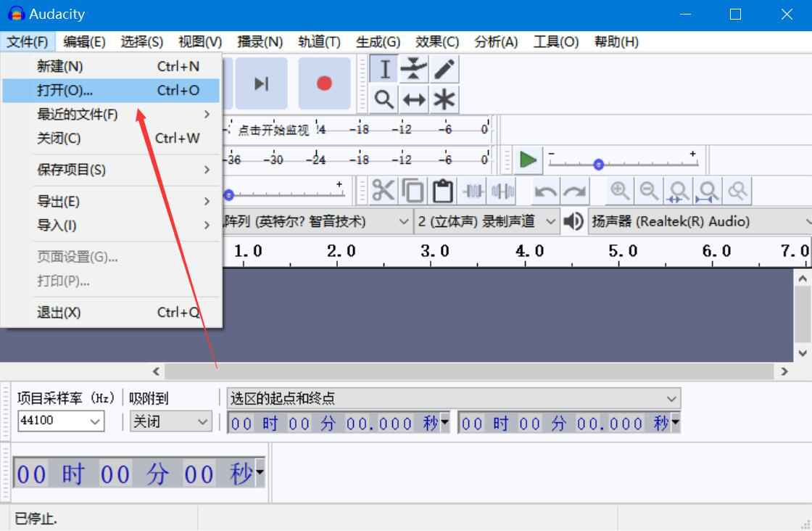Select the Selection (I-beam) tool

tap(384, 69)
